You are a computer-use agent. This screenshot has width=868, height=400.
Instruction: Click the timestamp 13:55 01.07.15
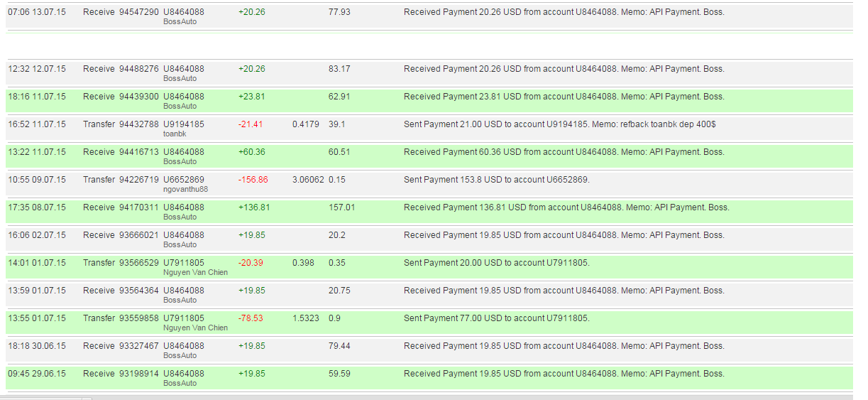[37, 318]
